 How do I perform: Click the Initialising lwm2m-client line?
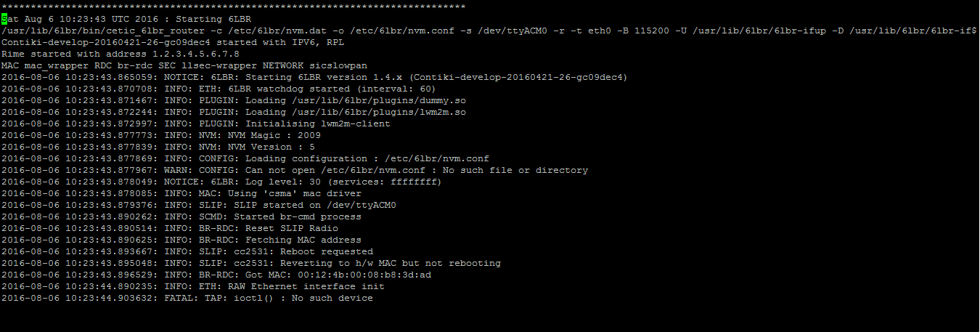point(196,124)
